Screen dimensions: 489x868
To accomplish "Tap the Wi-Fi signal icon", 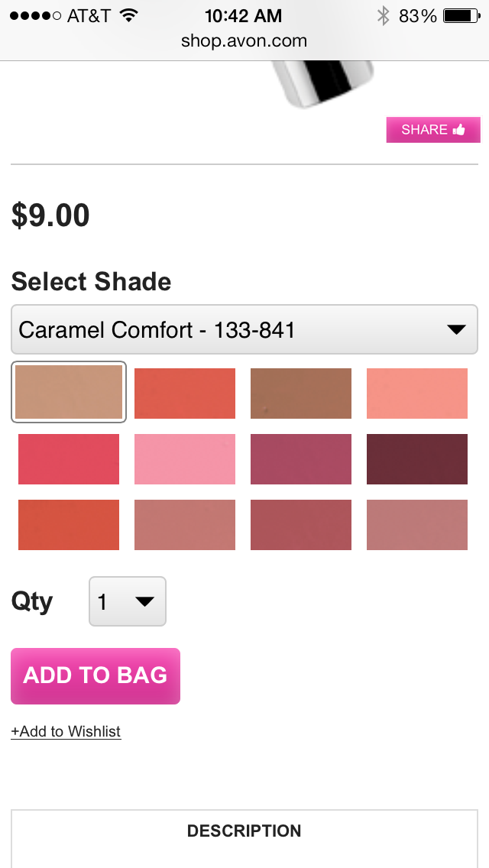I will [x=128, y=15].
